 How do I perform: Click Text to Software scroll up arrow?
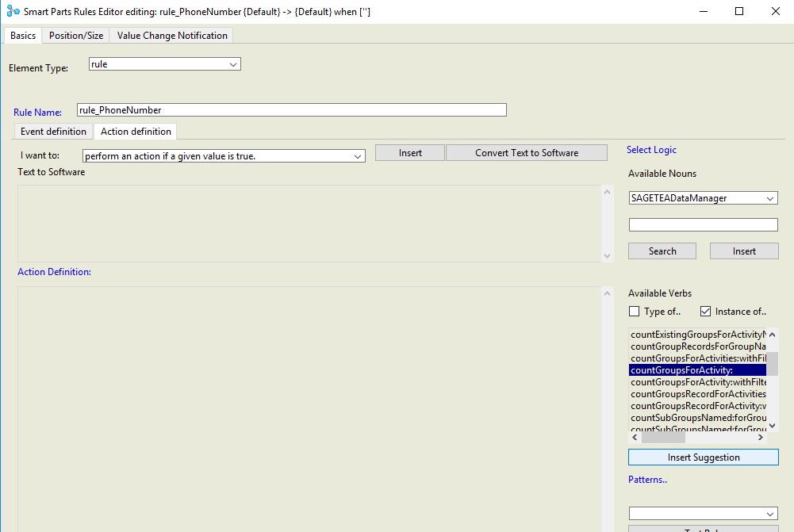[607, 192]
